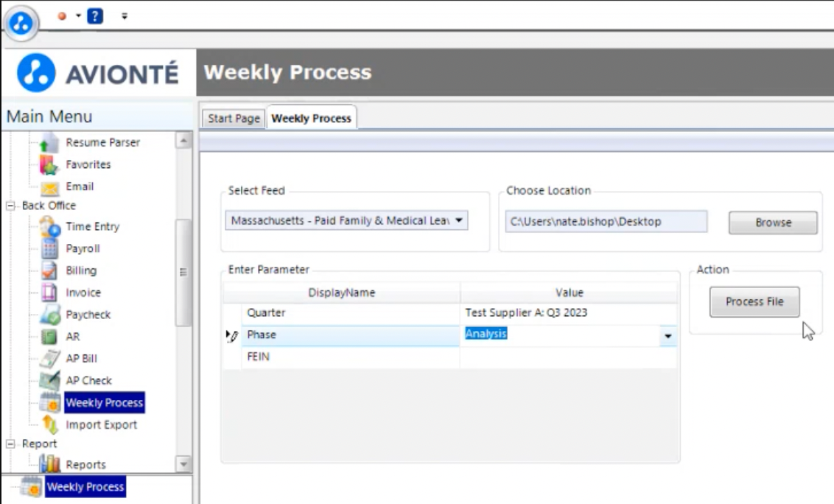
Task: Click the AR icon
Action: pos(49,336)
